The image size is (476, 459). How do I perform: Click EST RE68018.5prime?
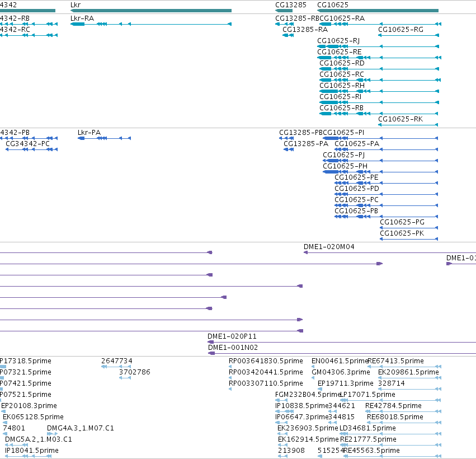(x=404, y=423)
